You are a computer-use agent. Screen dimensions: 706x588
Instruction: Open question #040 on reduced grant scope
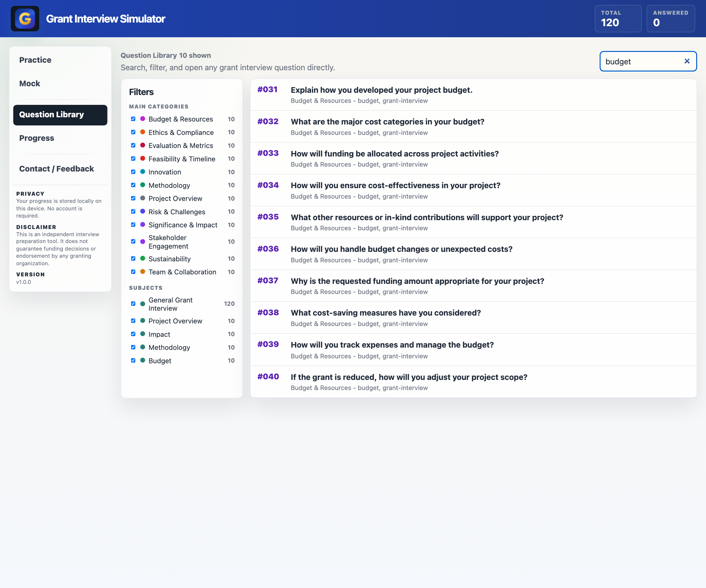pos(473,382)
